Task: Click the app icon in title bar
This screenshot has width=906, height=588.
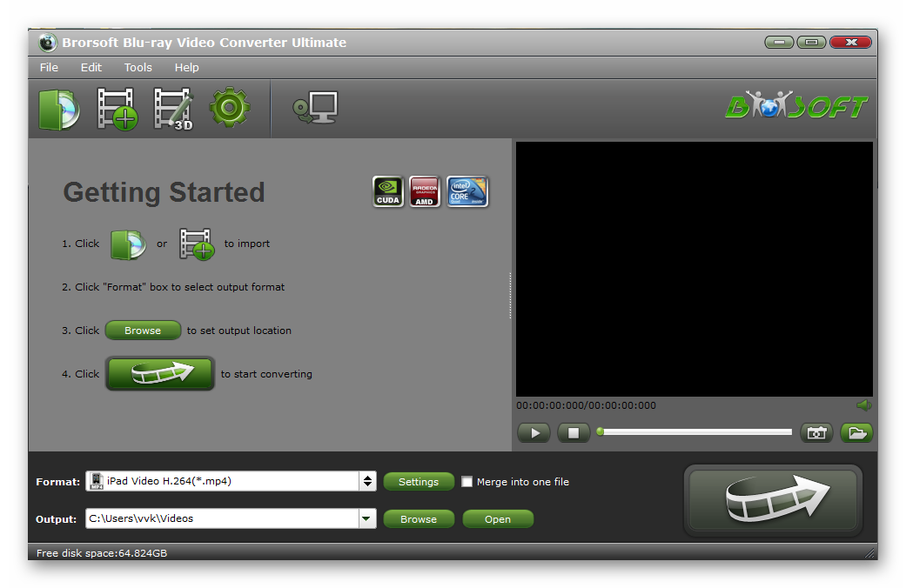Action: point(47,42)
